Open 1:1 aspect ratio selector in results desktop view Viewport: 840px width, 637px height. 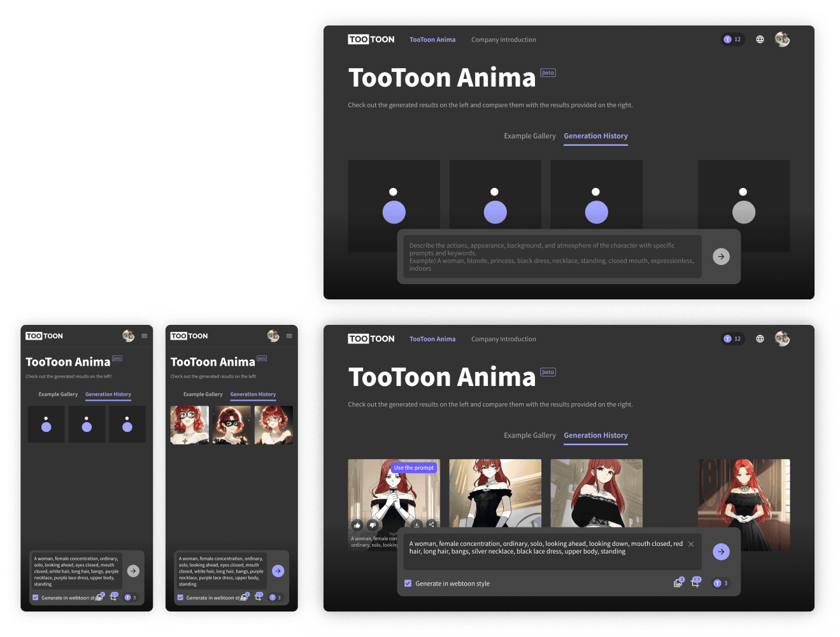coord(695,583)
